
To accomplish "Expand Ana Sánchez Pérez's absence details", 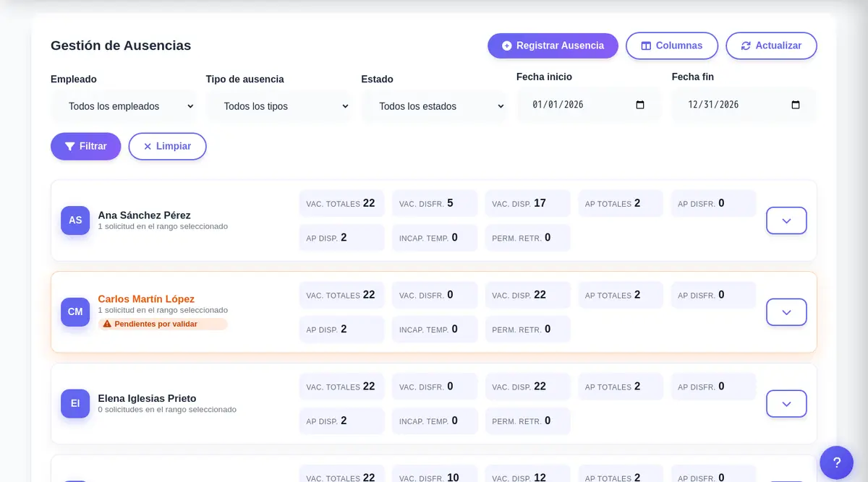I will click(x=786, y=220).
